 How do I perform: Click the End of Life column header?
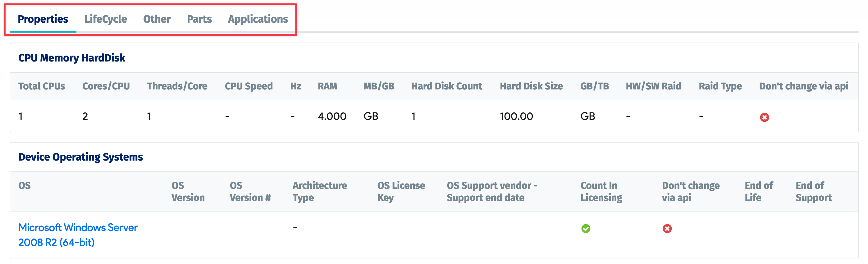click(x=758, y=191)
